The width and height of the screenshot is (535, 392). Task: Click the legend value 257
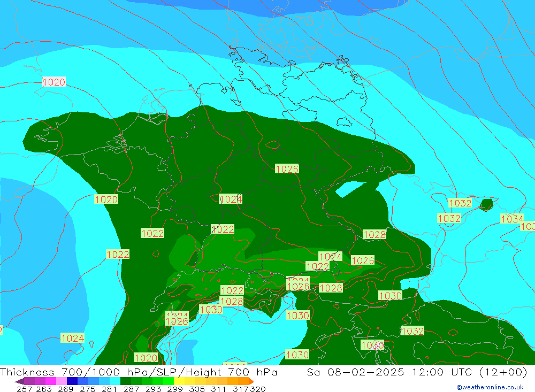pos(24,389)
